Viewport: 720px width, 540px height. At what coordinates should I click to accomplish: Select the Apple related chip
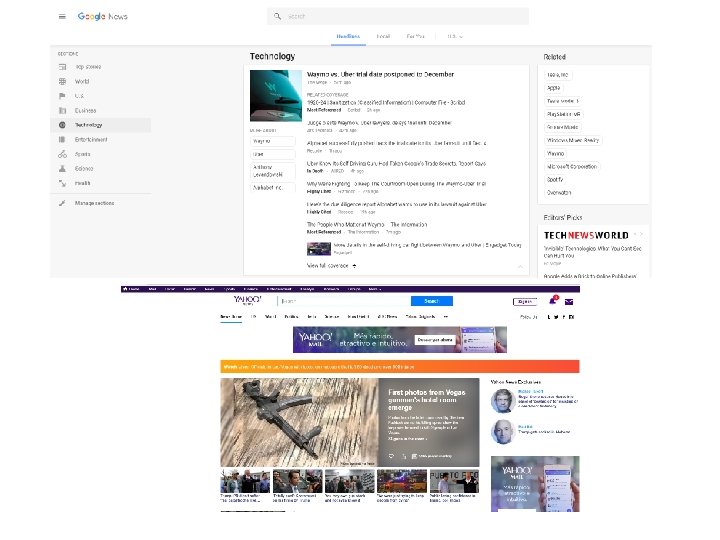(x=554, y=88)
